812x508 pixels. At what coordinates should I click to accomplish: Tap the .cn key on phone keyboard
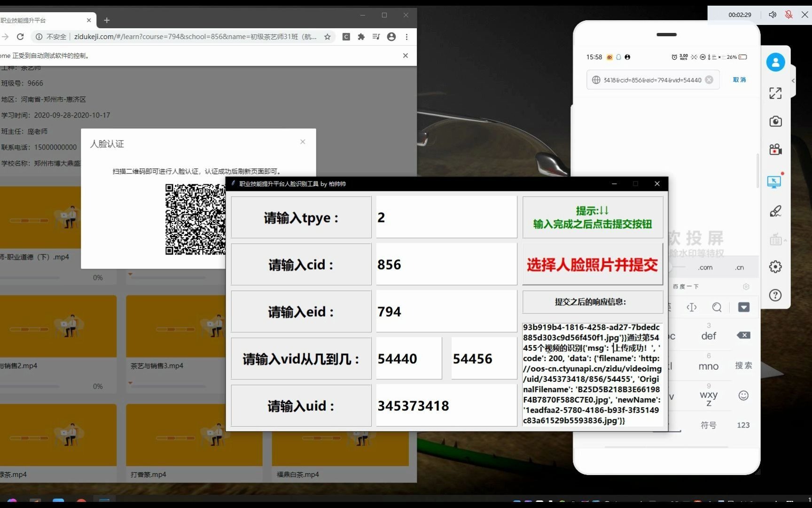tap(740, 268)
